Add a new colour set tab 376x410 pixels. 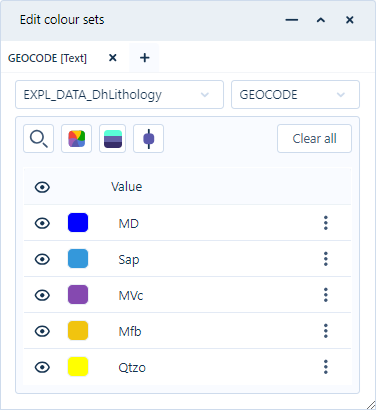[144, 58]
